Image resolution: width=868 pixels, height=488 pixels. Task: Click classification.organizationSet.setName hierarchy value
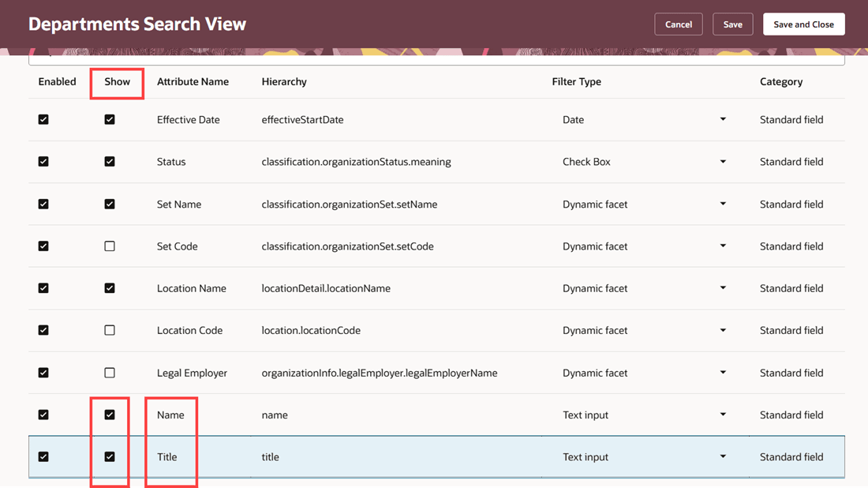[x=350, y=204]
